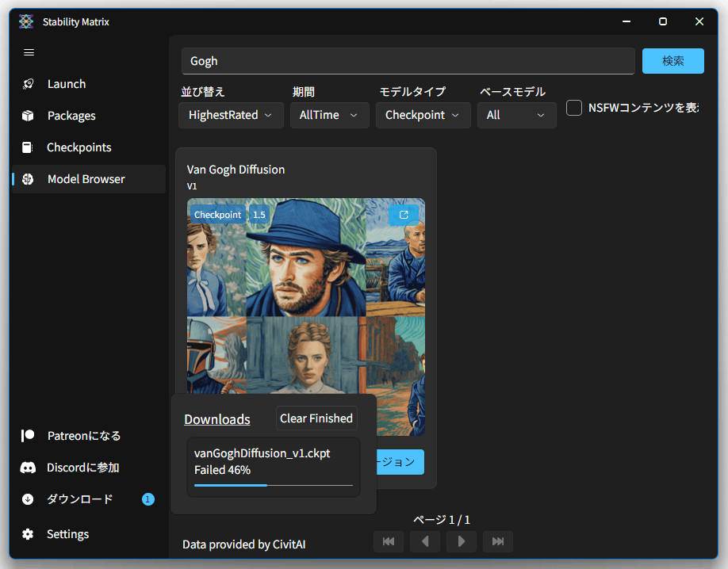The height and width of the screenshot is (569, 728).
Task: Go to the next results page
Action: tap(462, 541)
